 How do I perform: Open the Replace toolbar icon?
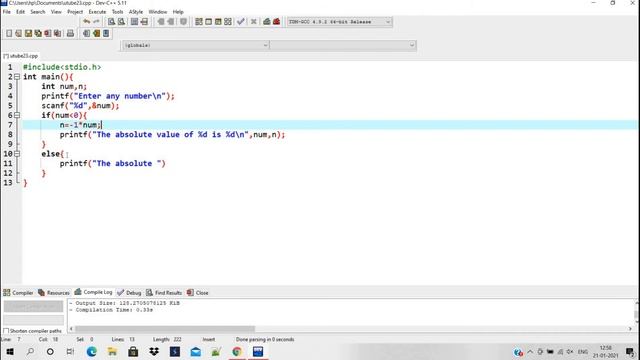coord(121,22)
